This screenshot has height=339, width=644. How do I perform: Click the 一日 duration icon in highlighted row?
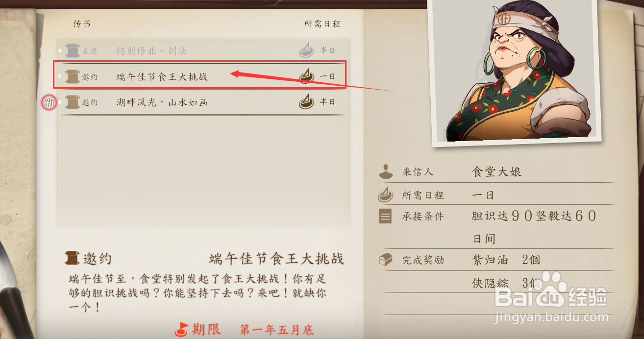(307, 76)
